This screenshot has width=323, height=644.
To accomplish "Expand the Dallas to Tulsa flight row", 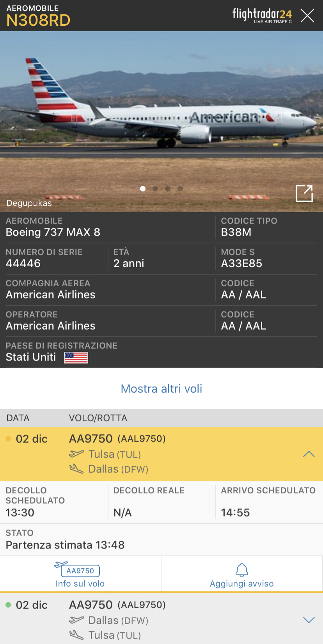I will [309, 620].
